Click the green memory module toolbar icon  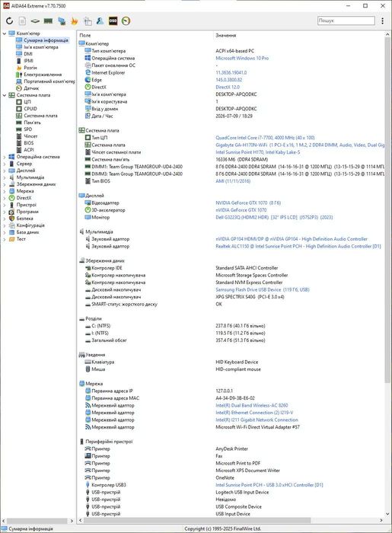(48, 21)
